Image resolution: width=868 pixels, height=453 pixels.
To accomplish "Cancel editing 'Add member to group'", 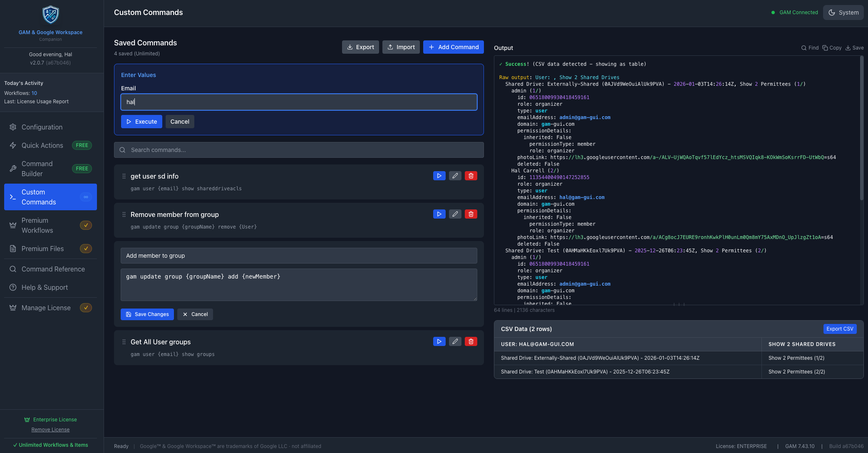I will pyautogui.click(x=195, y=314).
